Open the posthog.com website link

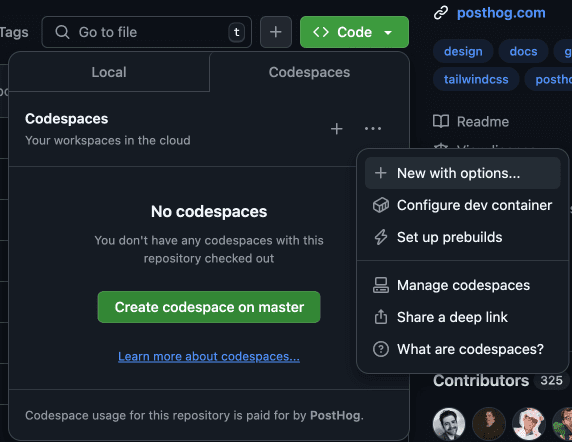(x=501, y=13)
